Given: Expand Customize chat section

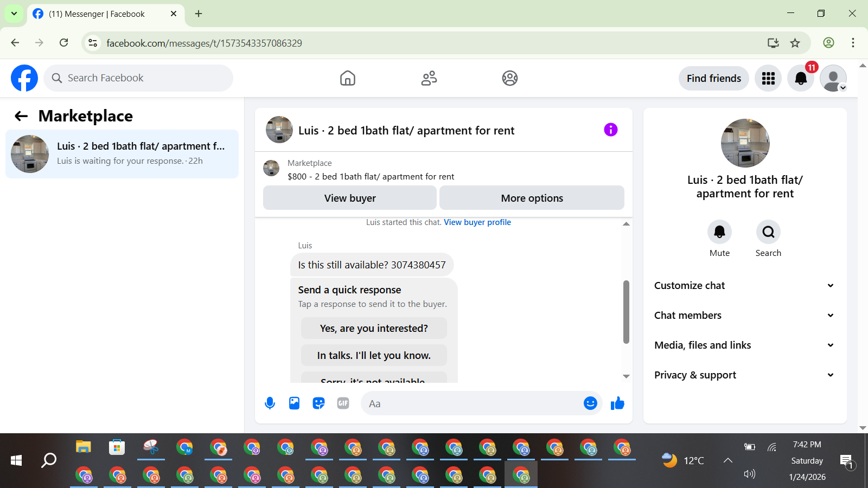Looking at the screenshot, I should tap(744, 286).
